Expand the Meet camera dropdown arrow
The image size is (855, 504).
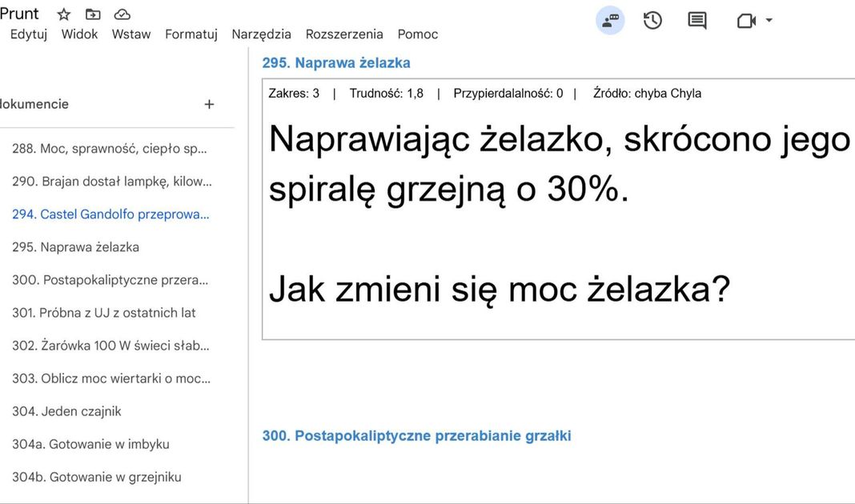767,20
